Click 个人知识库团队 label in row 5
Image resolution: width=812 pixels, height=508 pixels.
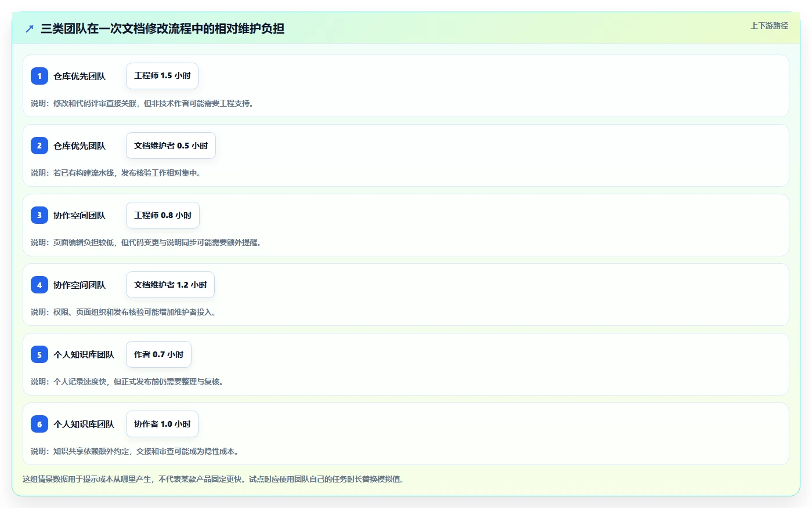click(x=84, y=354)
